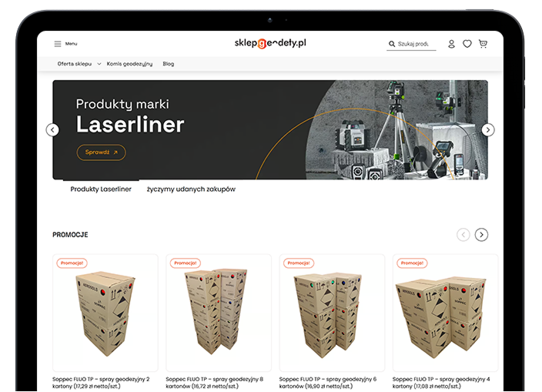Click the Sprawdź button on banner

(101, 152)
